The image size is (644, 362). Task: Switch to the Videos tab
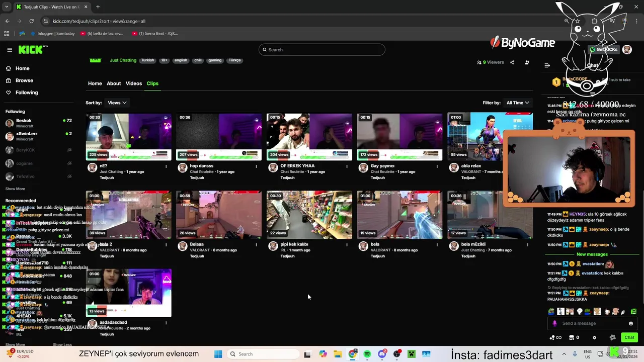point(134,83)
